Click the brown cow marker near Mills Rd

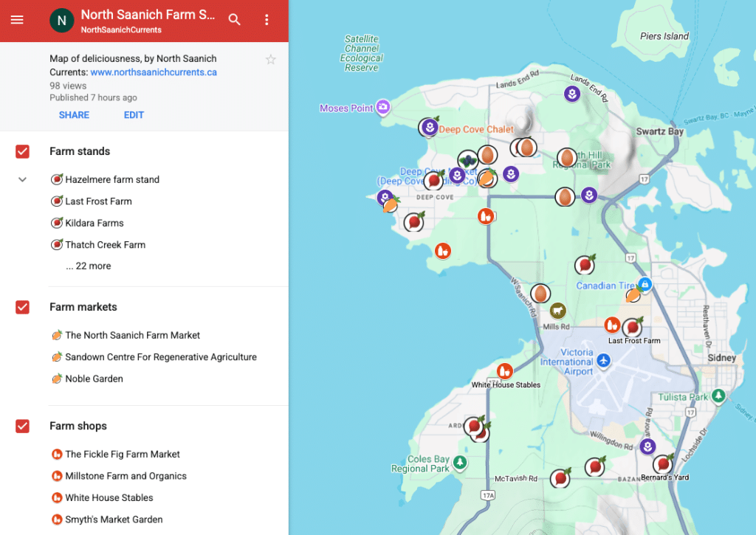557,311
